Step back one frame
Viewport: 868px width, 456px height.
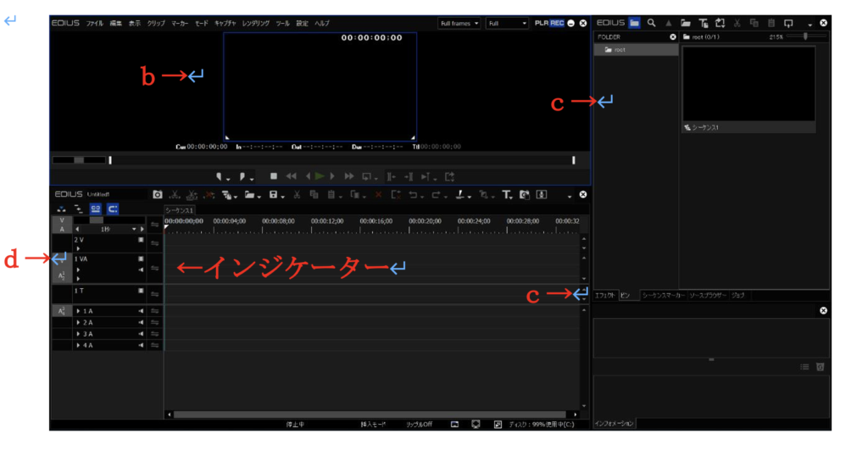pos(308,176)
